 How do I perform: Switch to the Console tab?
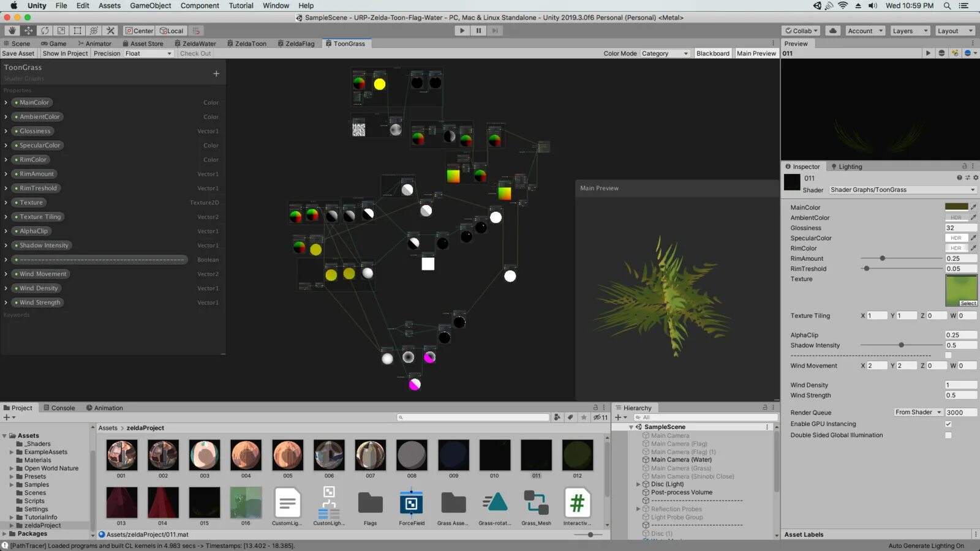pos(59,408)
